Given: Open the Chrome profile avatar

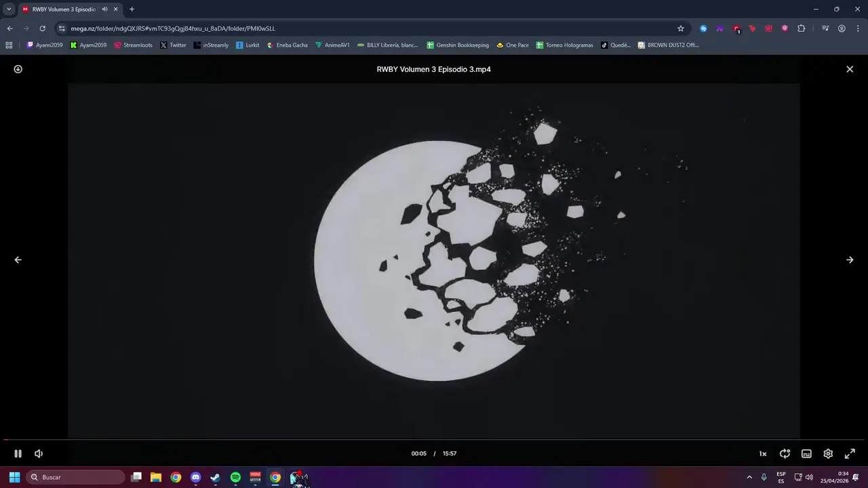Looking at the screenshot, I should pyautogui.click(x=842, y=28).
